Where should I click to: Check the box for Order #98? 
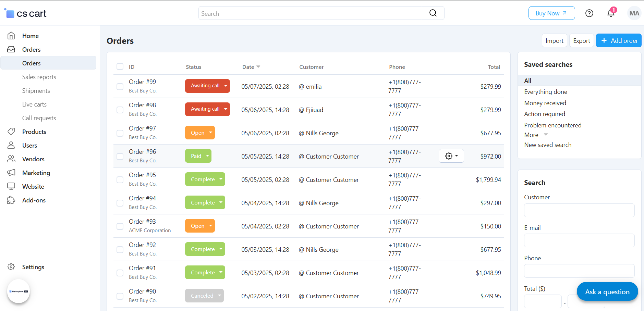pos(120,110)
